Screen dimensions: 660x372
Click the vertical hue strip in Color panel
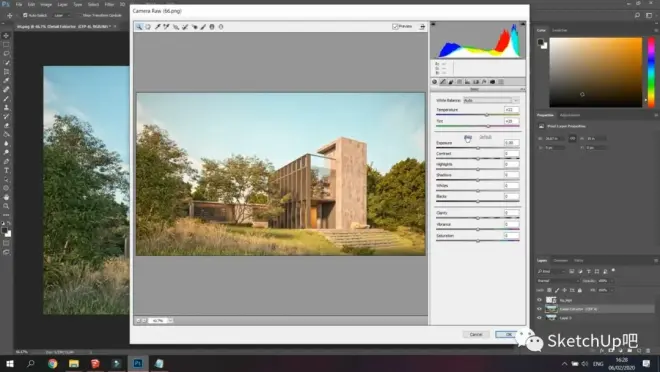[x=651, y=72]
